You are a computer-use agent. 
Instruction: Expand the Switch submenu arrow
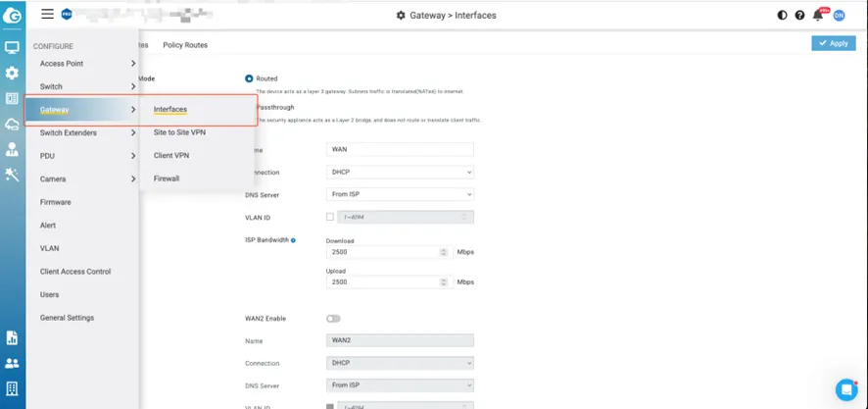coord(133,86)
